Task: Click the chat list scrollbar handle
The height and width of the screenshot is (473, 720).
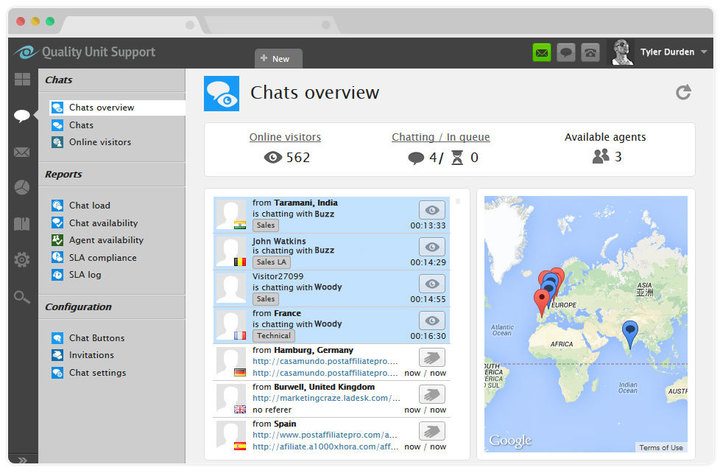Action: tap(457, 202)
